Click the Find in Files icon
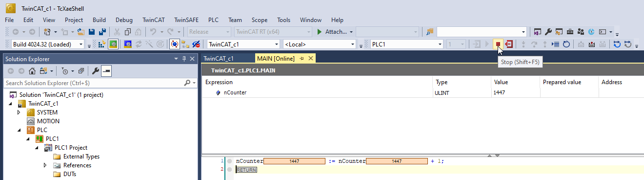The height and width of the screenshot is (180, 644). click(430, 32)
